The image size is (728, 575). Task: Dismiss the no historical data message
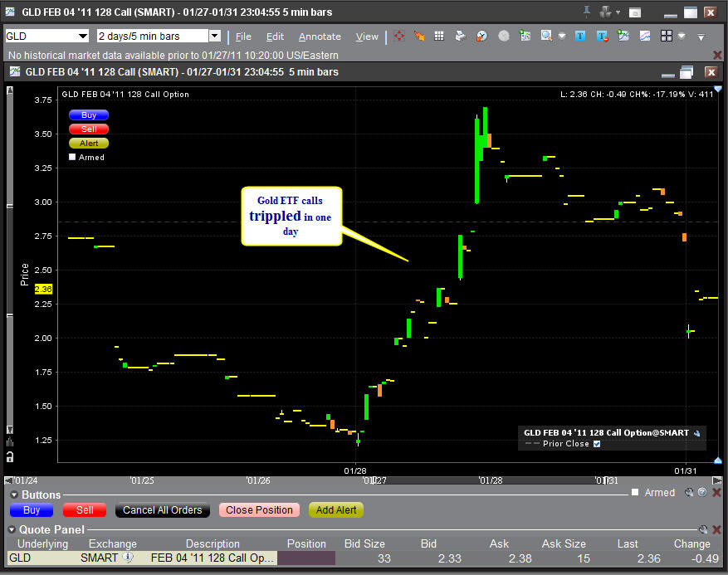(x=717, y=56)
